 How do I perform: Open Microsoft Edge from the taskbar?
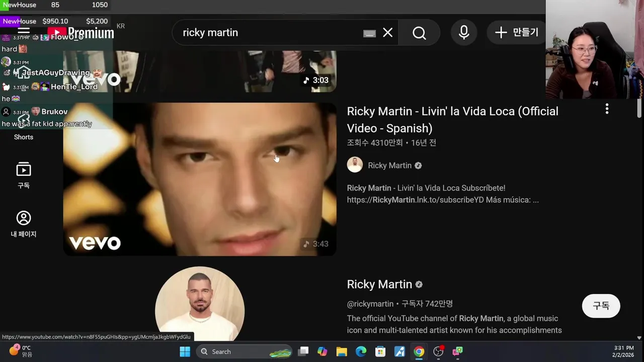[361, 351]
